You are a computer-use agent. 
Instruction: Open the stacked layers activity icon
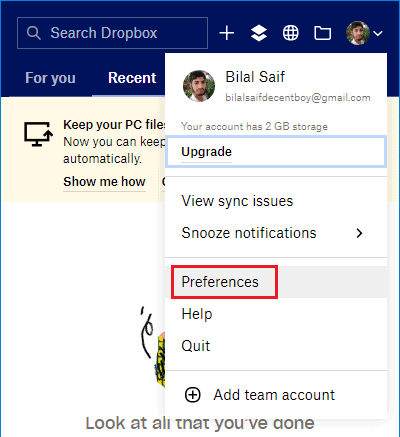(x=259, y=33)
